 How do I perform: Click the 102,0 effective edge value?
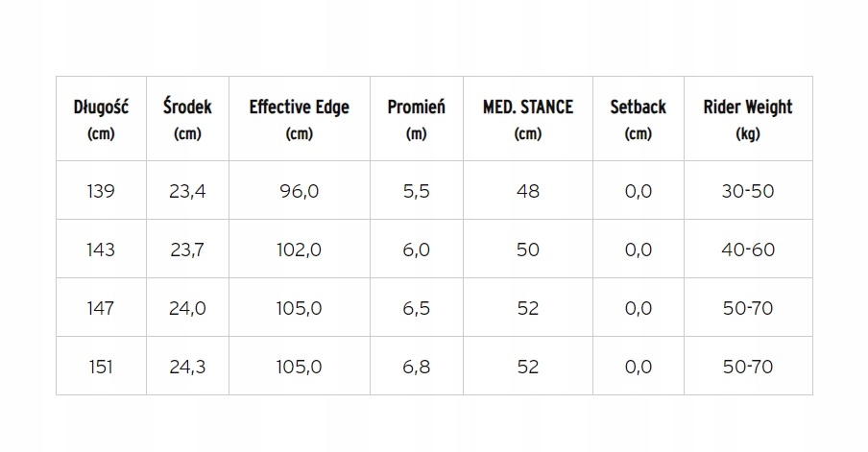pyautogui.click(x=299, y=250)
